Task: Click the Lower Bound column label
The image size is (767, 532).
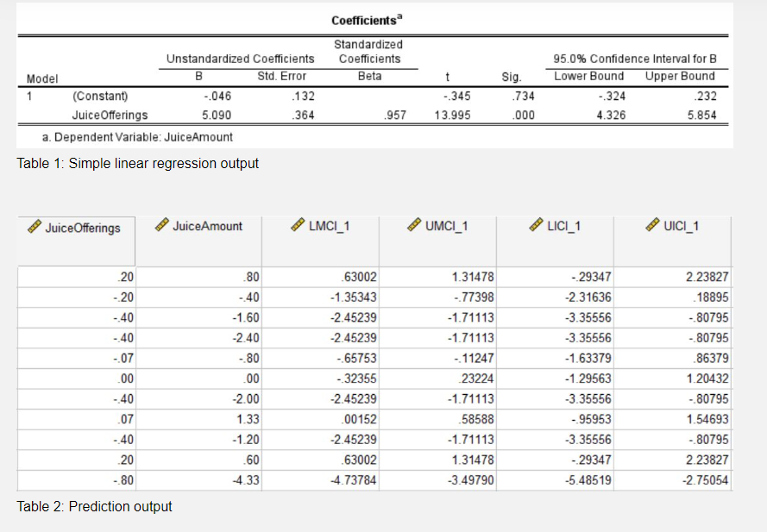Action: point(589,76)
